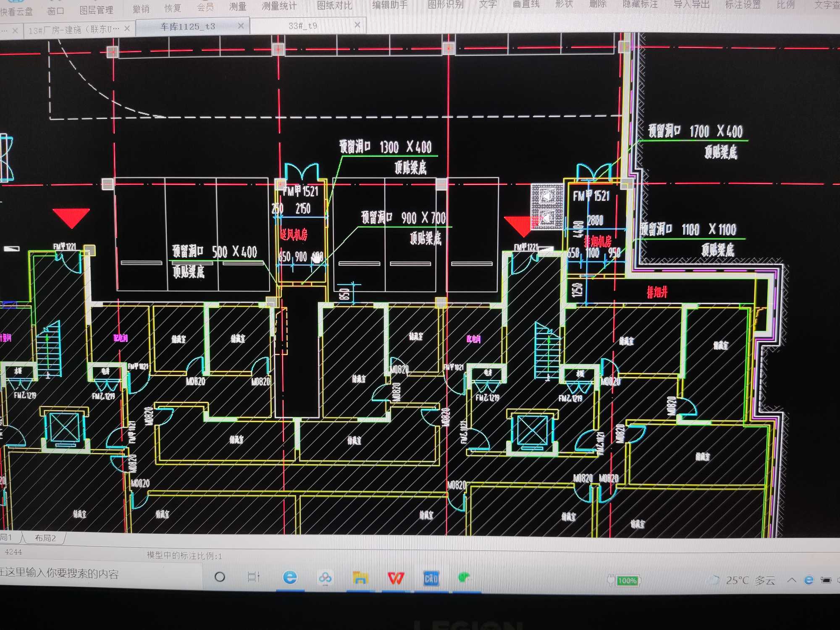Click the 2800 dimension text
Image resolution: width=840 pixels, height=630 pixels.
(595, 220)
